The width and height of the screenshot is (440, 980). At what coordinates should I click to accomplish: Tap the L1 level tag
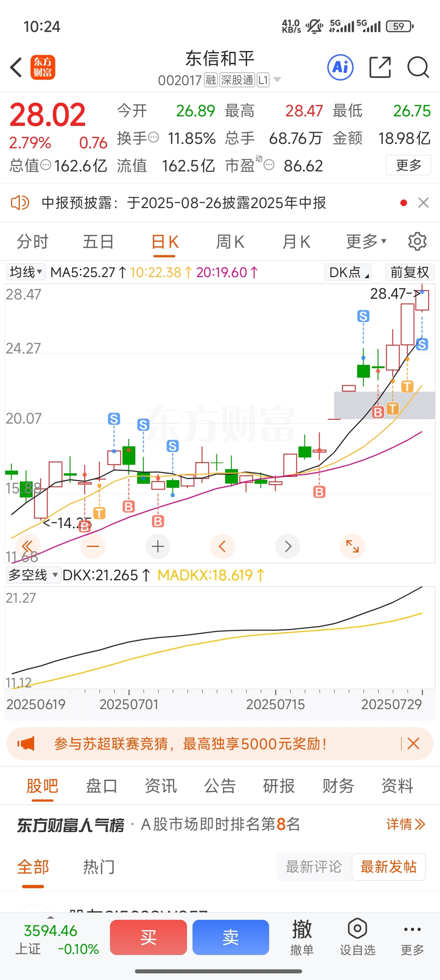[x=263, y=80]
